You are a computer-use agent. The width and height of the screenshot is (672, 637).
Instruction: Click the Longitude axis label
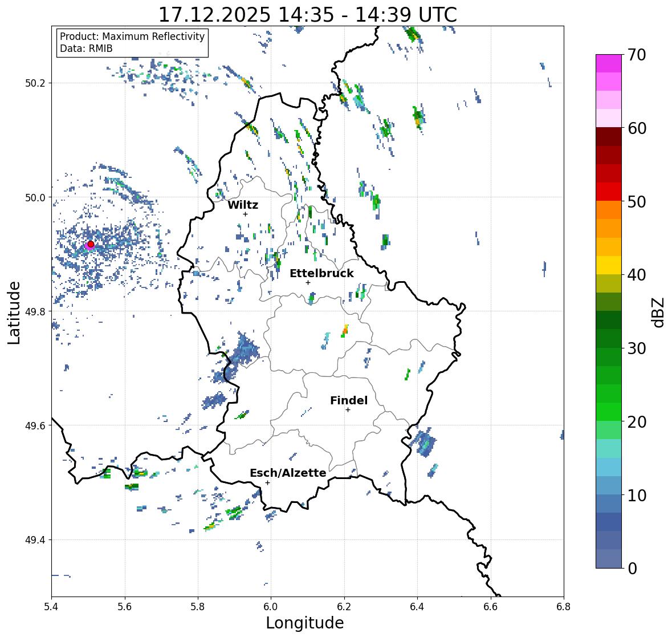click(x=305, y=623)
